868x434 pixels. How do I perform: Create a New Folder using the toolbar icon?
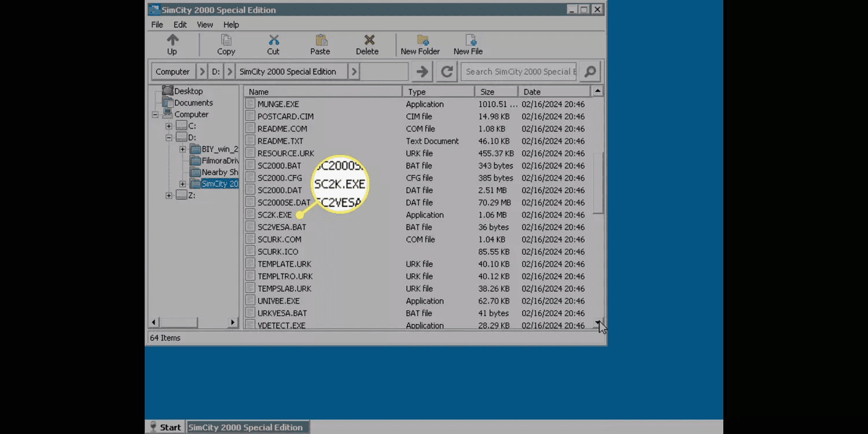tap(420, 43)
